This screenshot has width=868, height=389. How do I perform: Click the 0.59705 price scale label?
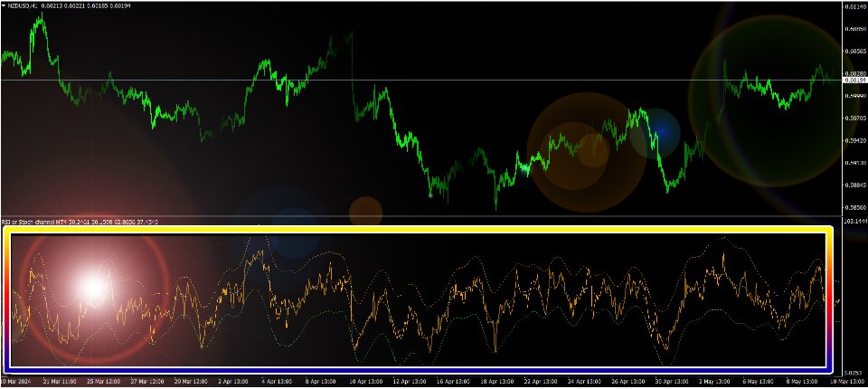click(x=854, y=119)
